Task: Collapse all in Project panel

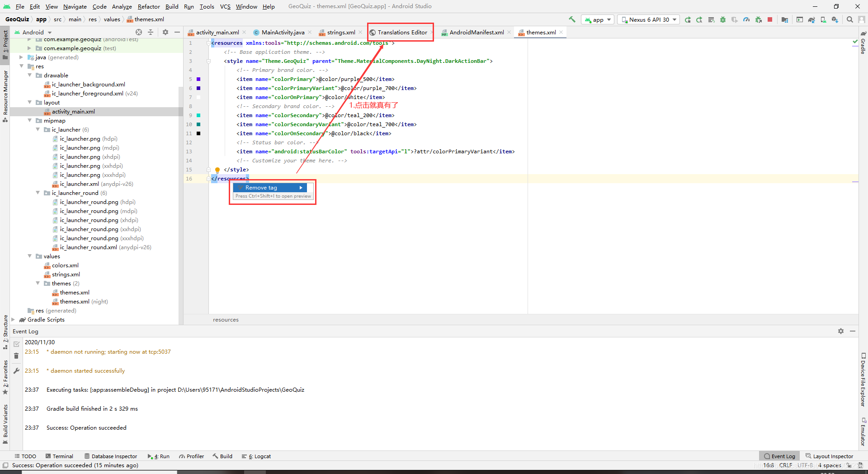Action: 151,32
